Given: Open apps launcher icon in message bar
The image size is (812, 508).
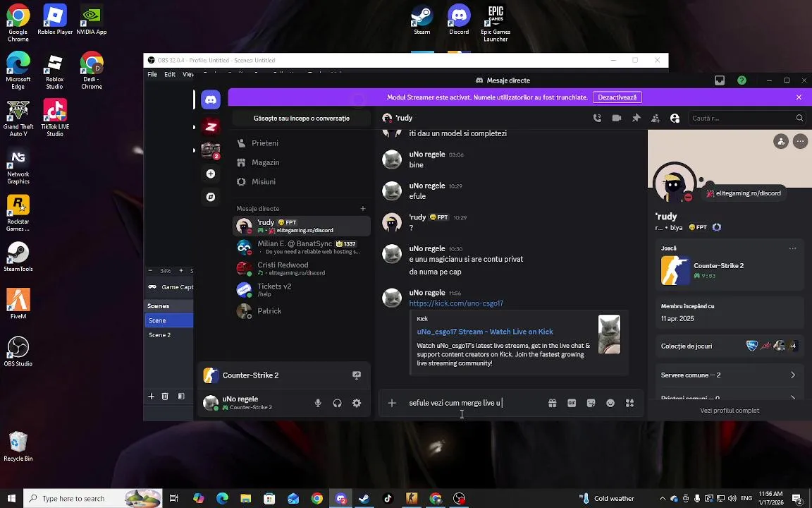Looking at the screenshot, I should tap(629, 403).
